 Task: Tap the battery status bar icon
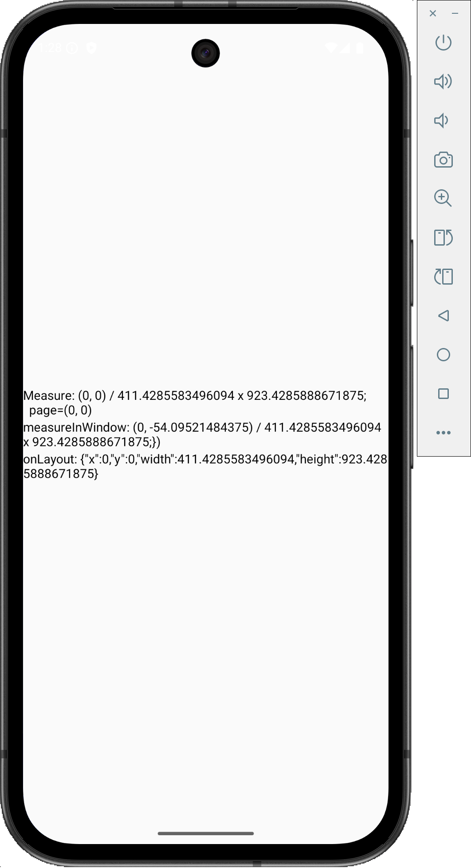click(x=360, y=47)
